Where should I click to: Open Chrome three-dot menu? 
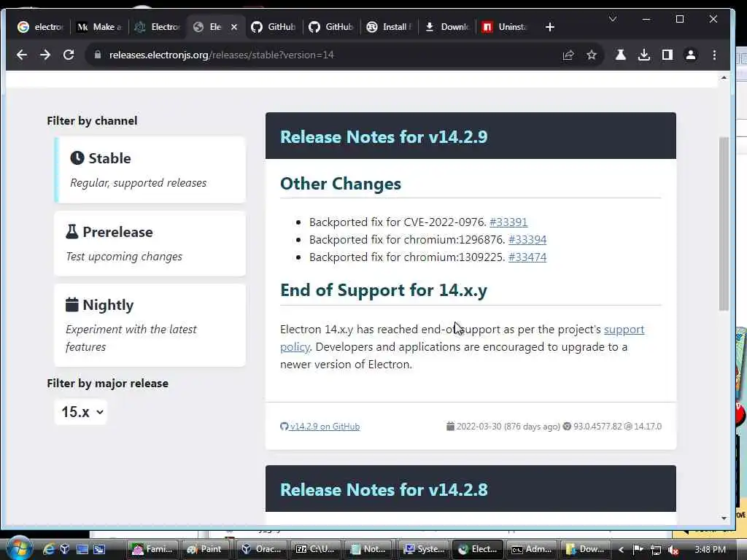714,55
